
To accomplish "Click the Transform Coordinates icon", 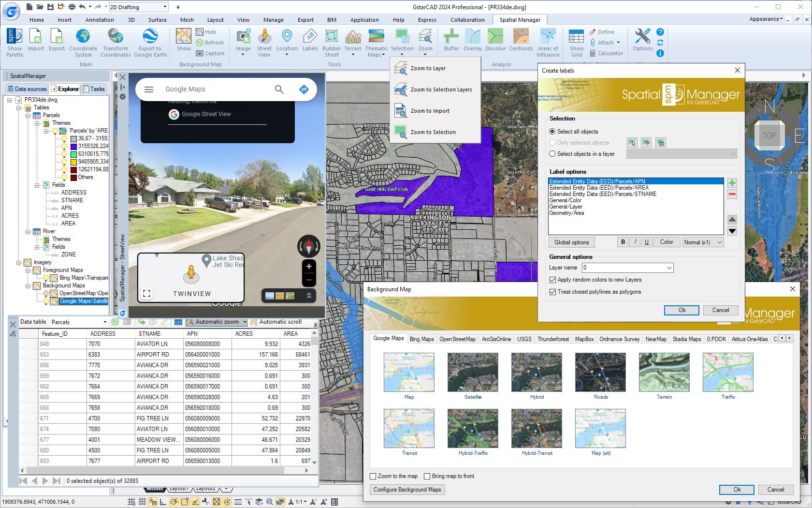I will (116, 43).
